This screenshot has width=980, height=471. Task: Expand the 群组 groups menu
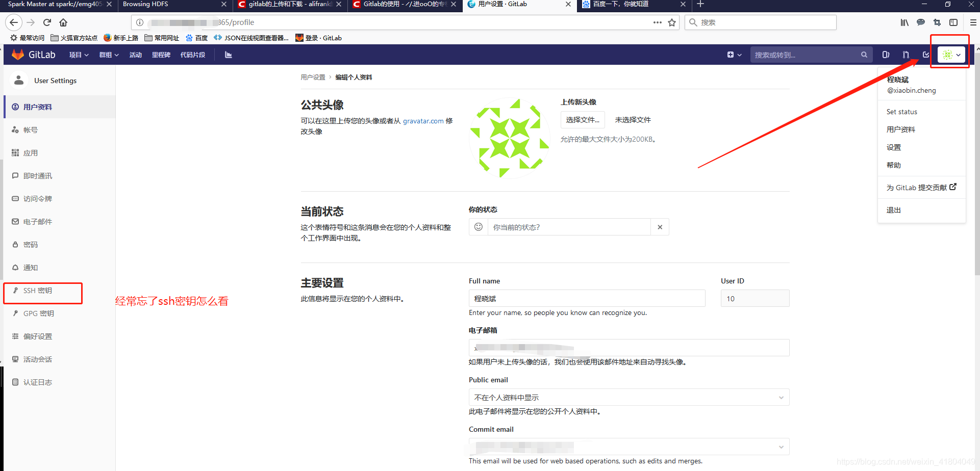click(x=109, y=55)
